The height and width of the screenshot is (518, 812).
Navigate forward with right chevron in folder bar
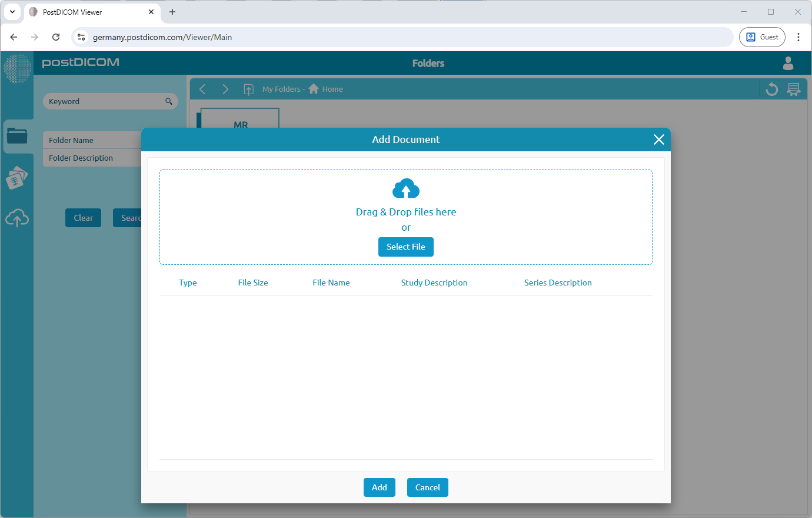(225, 89)
